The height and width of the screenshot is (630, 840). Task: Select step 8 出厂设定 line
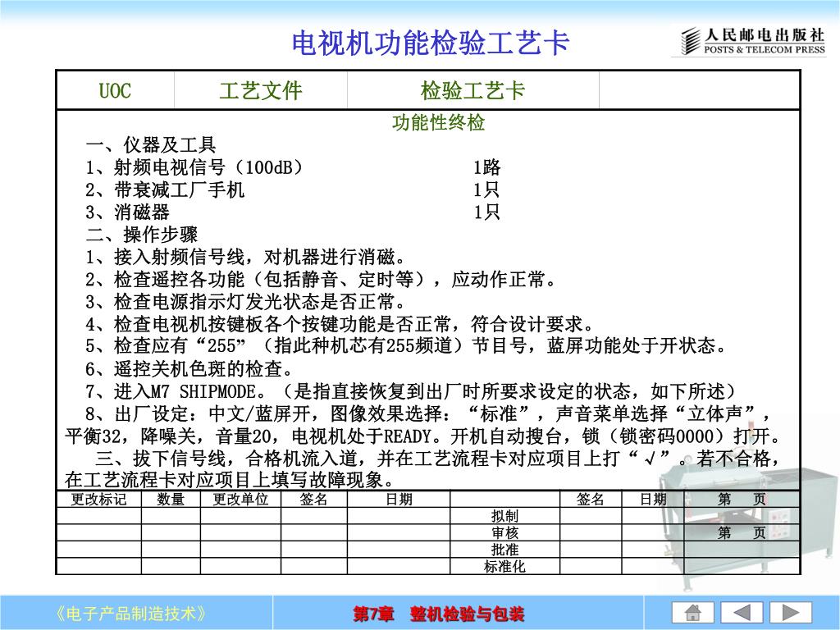pos(428,414)
